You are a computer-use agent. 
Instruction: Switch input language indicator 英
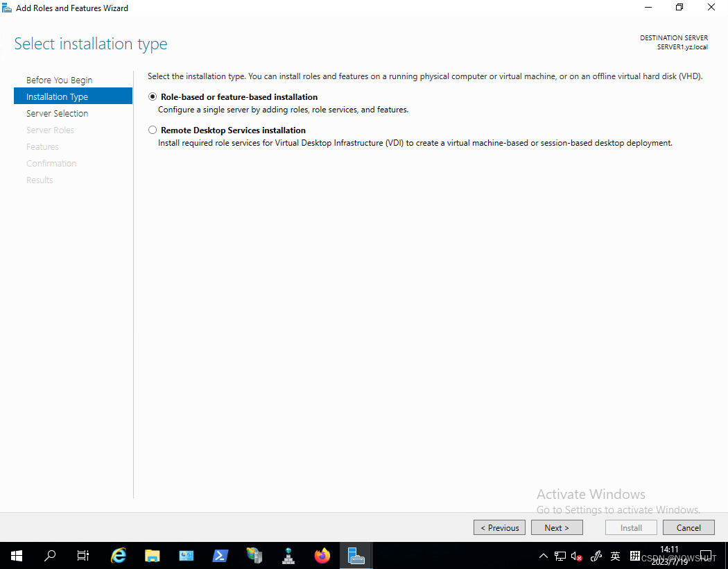pyautogui.click(x=615, y=556)
